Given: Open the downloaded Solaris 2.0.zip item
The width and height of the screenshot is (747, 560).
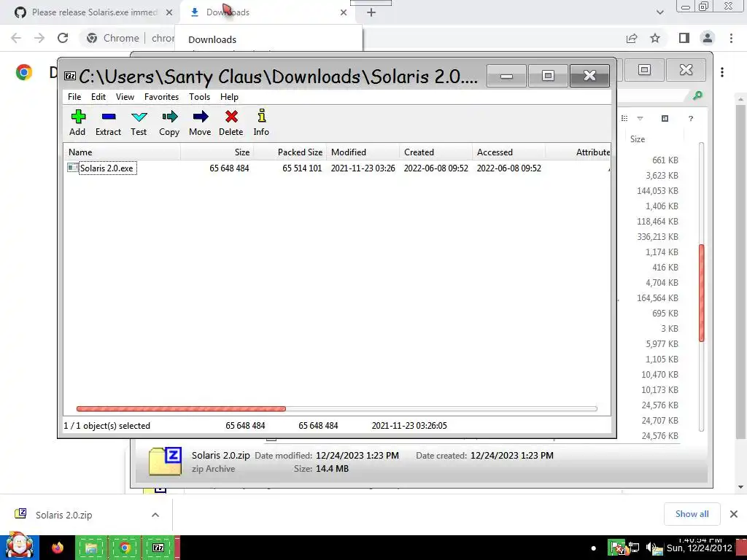Looking at the screenshot, I should 63,515.
